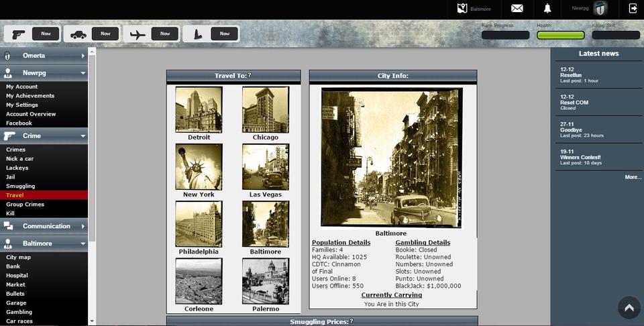Open Kill page
The image size is (644, 326).
(10, 213)
